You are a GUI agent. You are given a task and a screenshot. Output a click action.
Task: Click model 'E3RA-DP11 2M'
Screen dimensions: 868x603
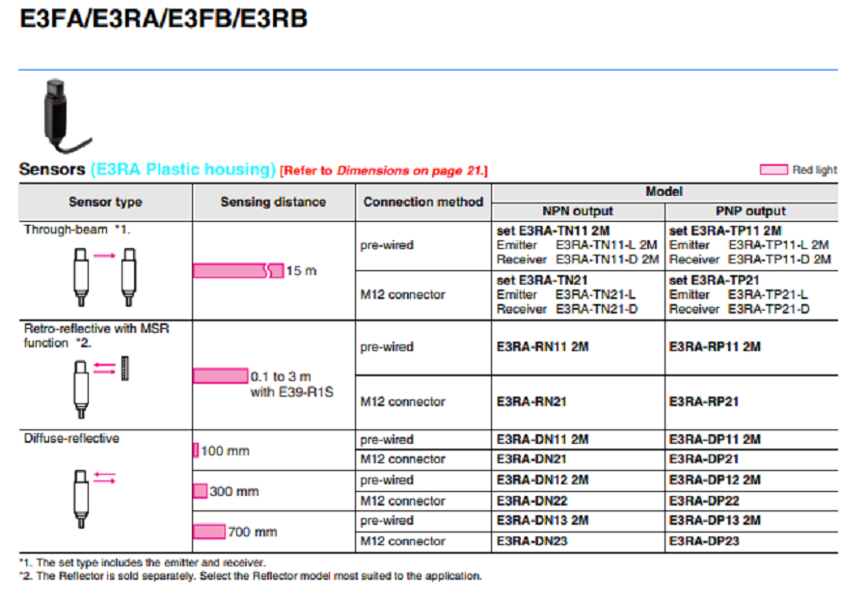[715, 439]
